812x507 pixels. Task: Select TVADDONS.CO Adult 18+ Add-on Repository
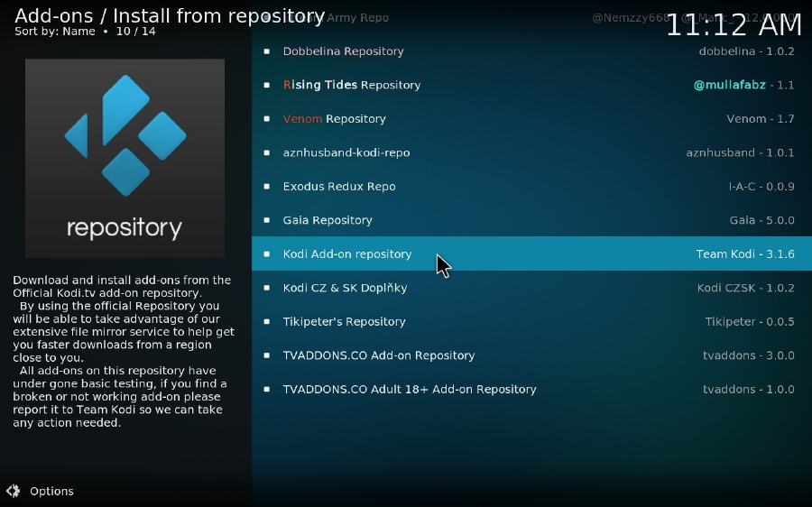(x=531, y=389)
